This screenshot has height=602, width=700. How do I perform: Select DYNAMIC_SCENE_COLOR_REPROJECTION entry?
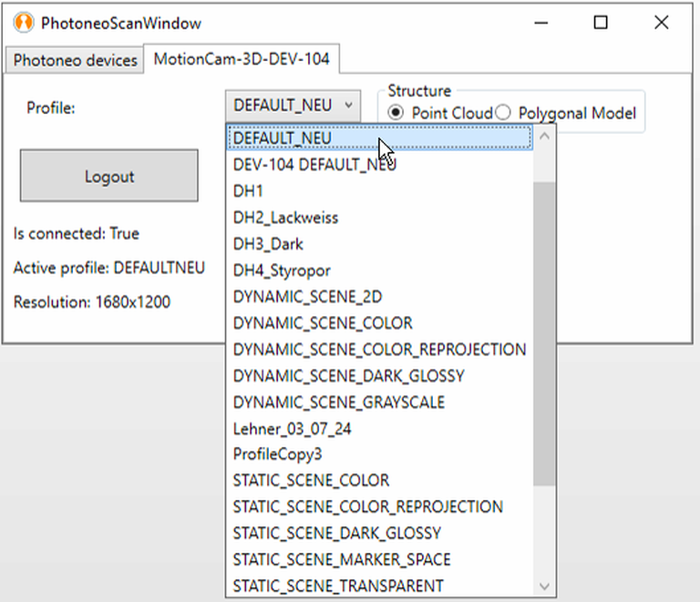(x=380, y=349)
